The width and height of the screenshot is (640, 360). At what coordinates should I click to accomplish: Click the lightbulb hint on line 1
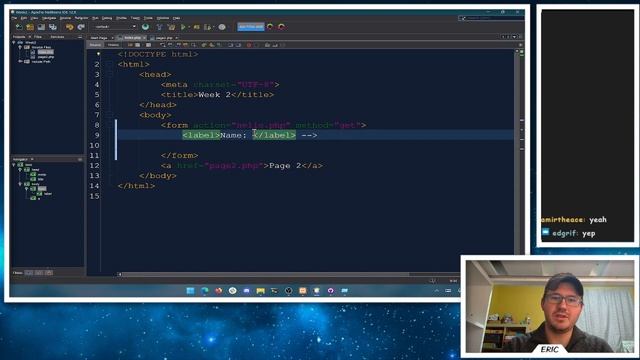tap(98, 54)
